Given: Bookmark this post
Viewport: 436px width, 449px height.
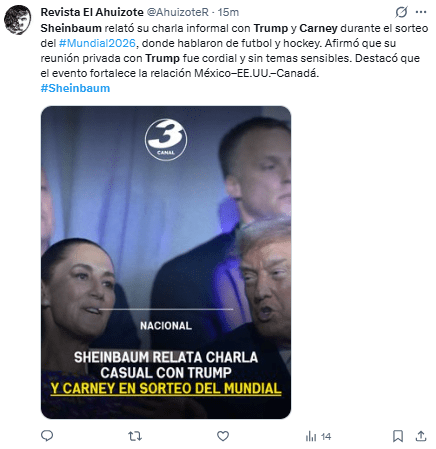Looking at the screenshot, I should 398,436.
